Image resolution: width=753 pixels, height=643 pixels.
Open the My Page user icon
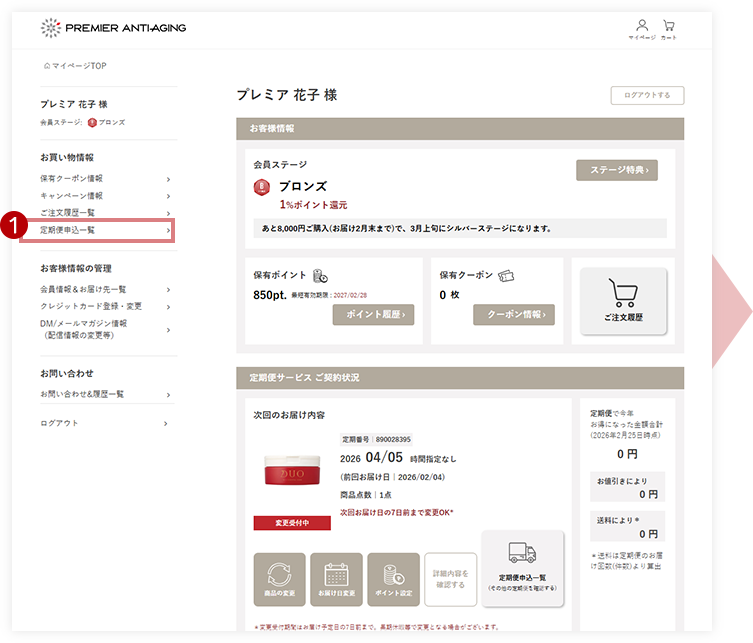coord(642,25)
